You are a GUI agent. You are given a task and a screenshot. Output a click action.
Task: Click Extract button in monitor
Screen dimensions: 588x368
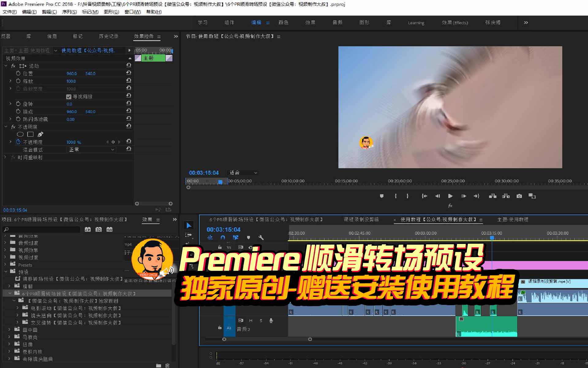pyautogui.click(x=506, y=196)
